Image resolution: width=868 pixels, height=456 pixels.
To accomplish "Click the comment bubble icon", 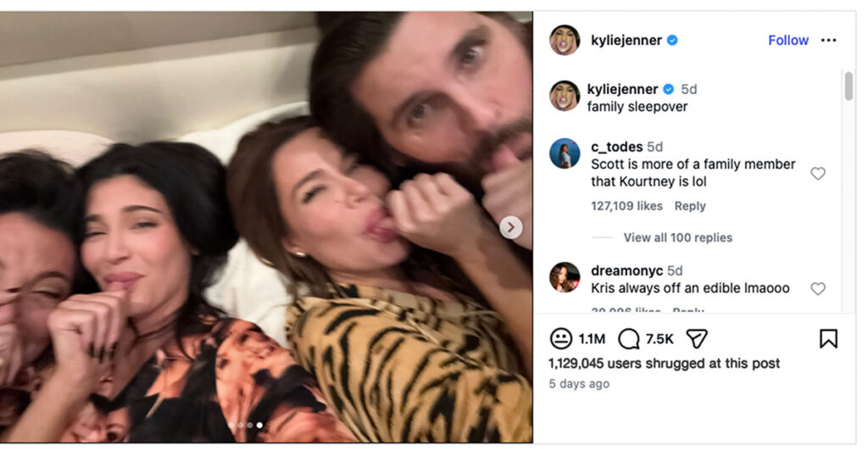I will [x=628, y=339].
